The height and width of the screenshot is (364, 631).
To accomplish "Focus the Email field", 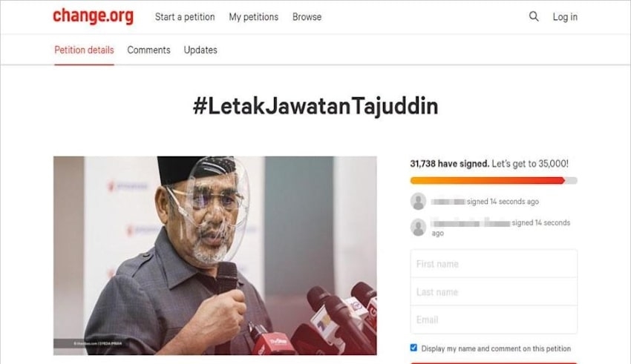I will tap(494, 320).
